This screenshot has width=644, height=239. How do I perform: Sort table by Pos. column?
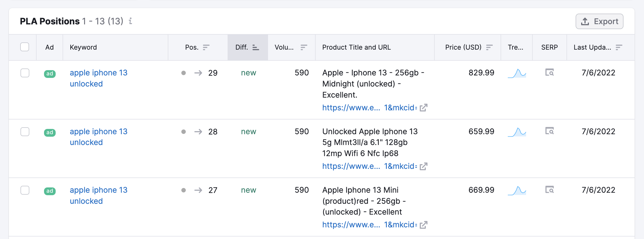point(206,47)
